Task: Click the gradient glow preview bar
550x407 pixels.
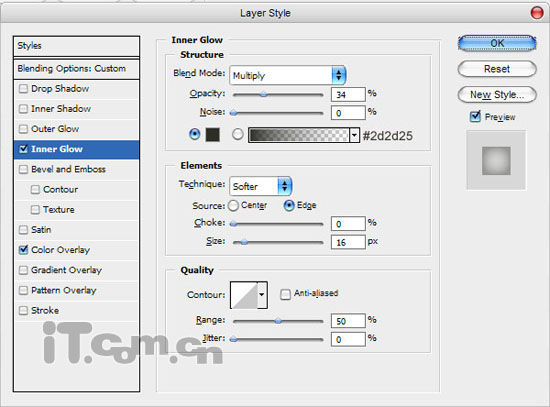Action: pyautogui.click(x=299, y=135)
